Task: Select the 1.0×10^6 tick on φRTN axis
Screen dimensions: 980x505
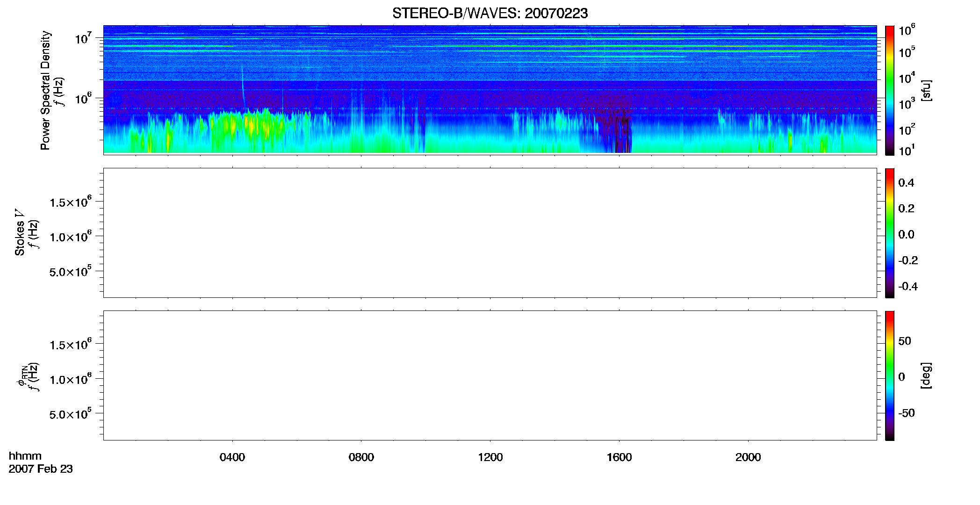Action: click(x=71, y=379)
